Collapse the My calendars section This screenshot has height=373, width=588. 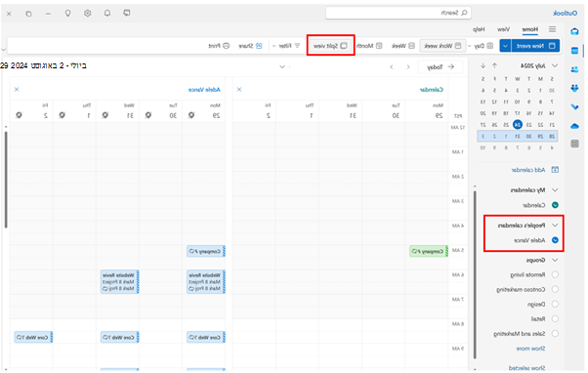pos(555,190)
